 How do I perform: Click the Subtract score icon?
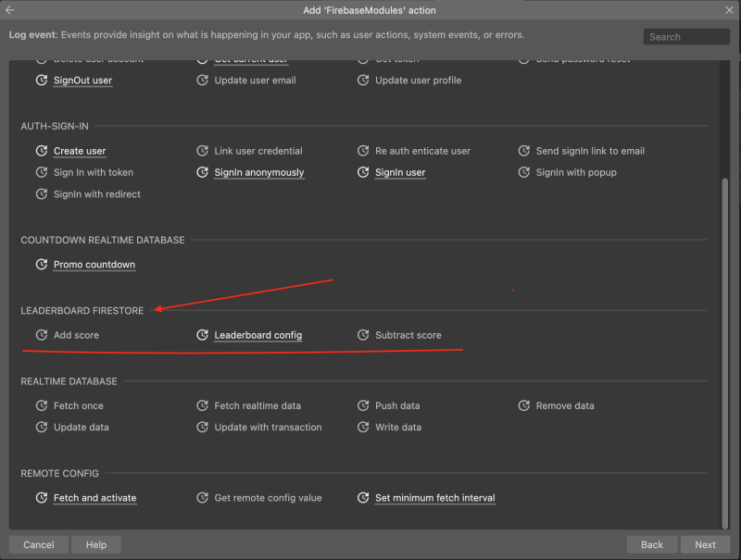(363, 335)
